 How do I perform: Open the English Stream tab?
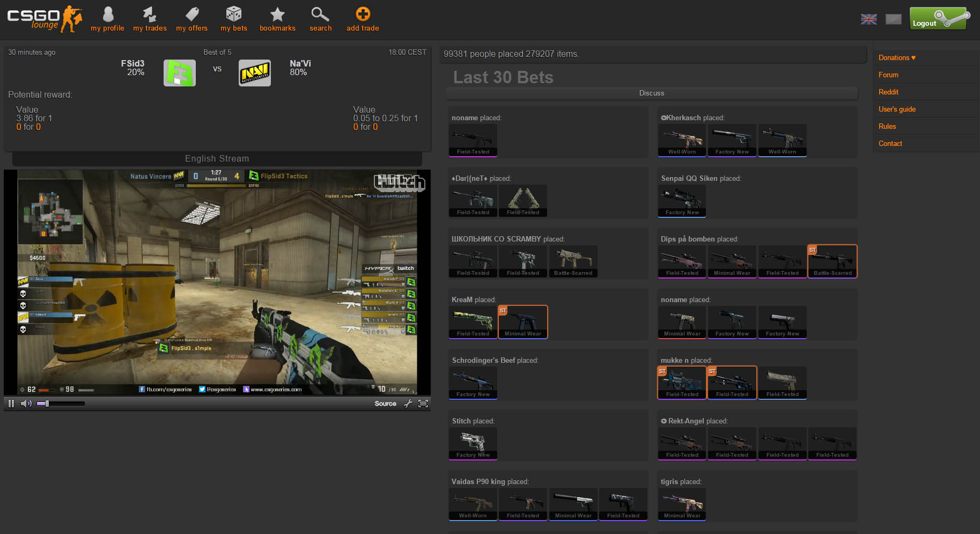click(217, 159)
